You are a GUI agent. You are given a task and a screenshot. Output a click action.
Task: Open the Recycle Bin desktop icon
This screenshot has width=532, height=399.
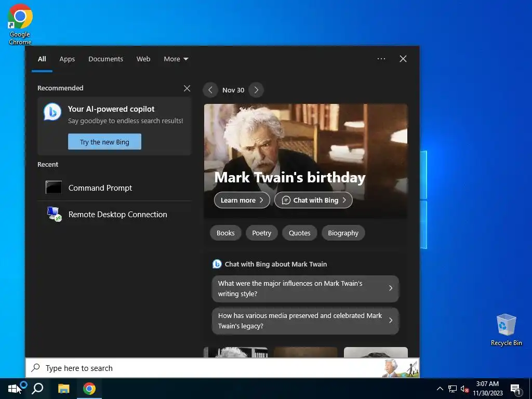(x=506, y=330)
